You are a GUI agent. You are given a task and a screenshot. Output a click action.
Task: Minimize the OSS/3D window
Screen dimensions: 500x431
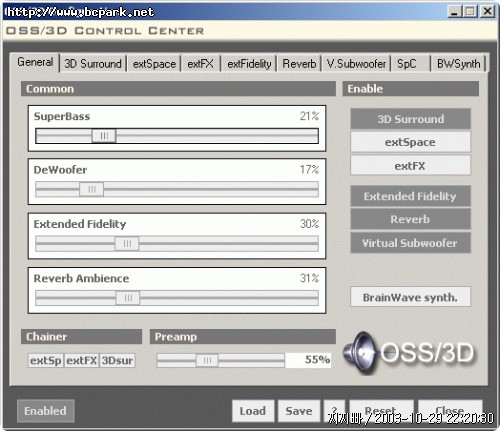click(454, 12)
